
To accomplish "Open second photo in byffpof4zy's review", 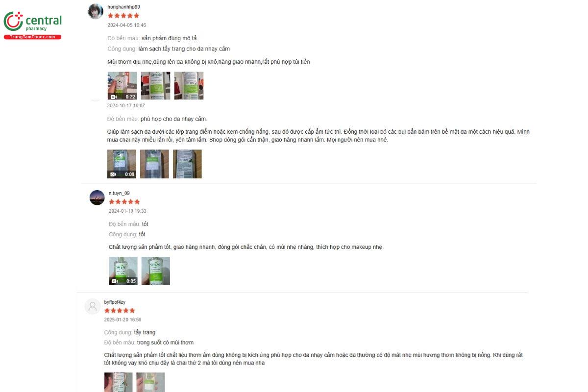I will (150, 382).
